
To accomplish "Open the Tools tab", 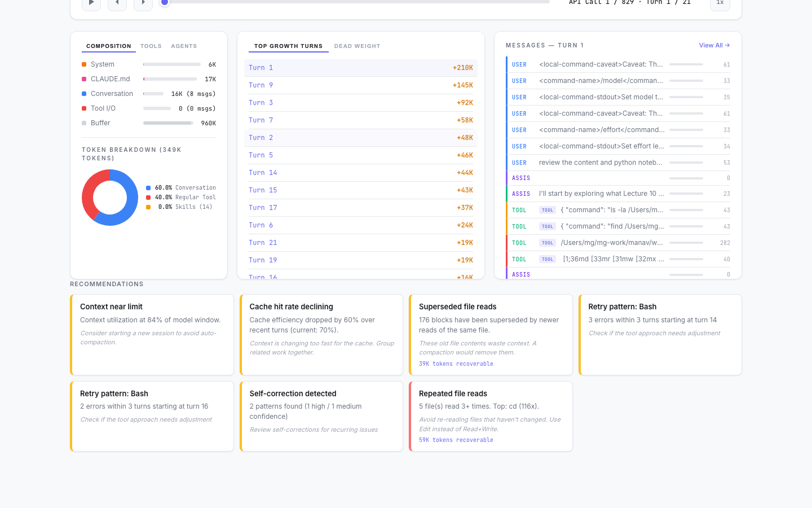I will coord(151,46).
